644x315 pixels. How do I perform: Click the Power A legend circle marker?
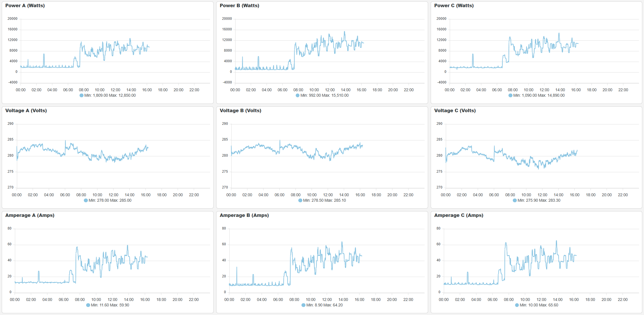[x=82, y=96]
